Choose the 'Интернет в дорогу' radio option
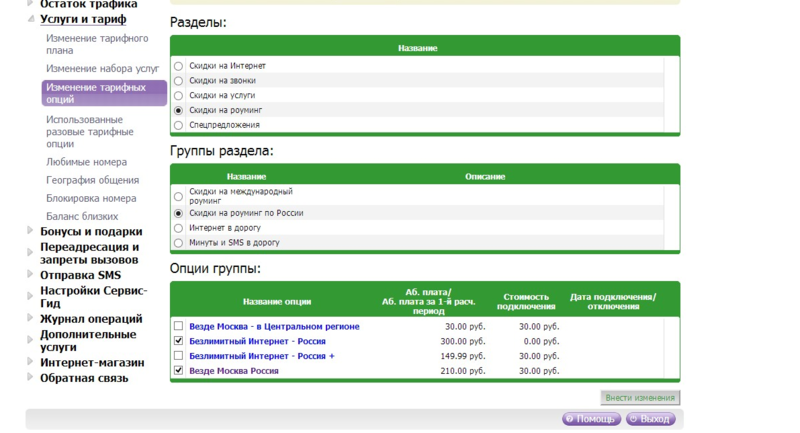Image resolution: width=800 pixels, height=433 pixels. coord(178,228)
